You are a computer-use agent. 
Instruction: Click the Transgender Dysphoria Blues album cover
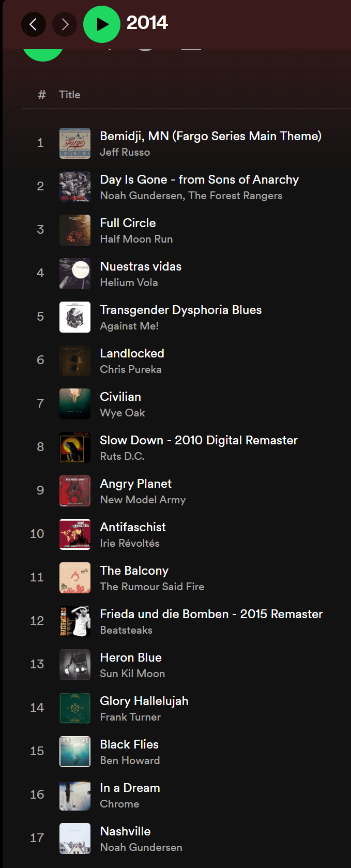pos(75,317)
